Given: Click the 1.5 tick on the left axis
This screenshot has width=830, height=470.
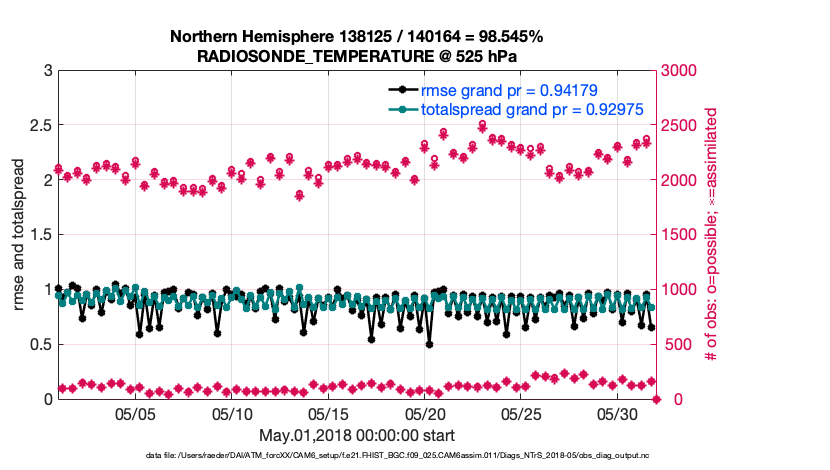Looking at the screenshot, I should [40, 235].
